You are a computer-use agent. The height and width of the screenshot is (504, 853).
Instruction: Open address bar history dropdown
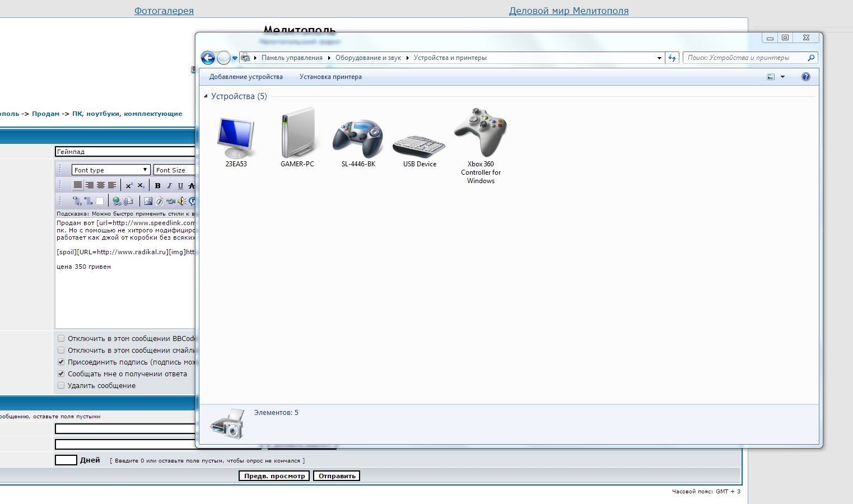click(x=659, y=58)
